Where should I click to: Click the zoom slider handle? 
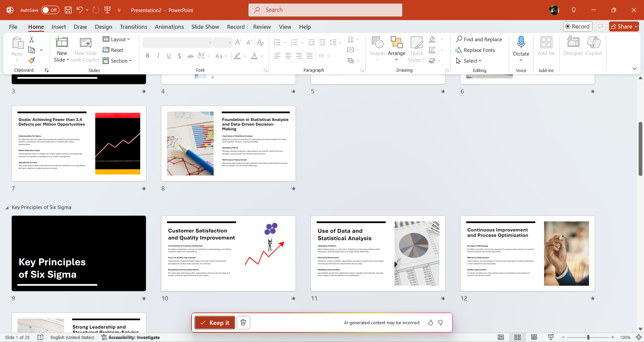click(588, 337)
